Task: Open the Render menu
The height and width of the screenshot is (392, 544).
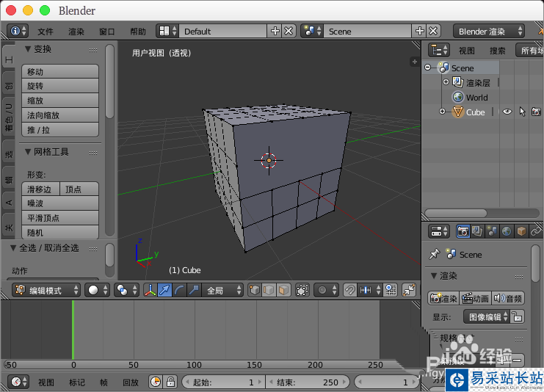Action: [x=76, y=32]
